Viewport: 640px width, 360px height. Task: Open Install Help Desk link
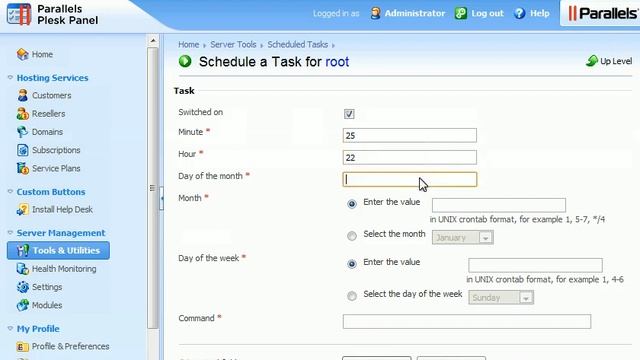point(62,209)
